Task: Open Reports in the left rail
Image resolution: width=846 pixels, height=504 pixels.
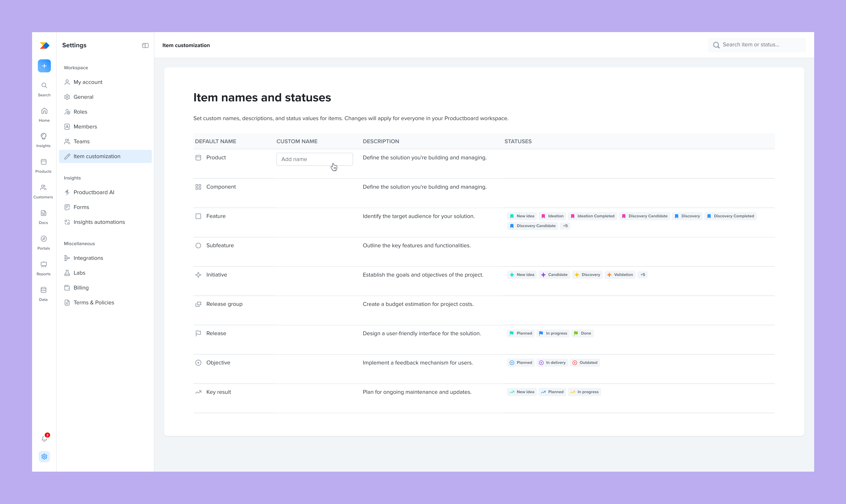Action: [43, 268]
